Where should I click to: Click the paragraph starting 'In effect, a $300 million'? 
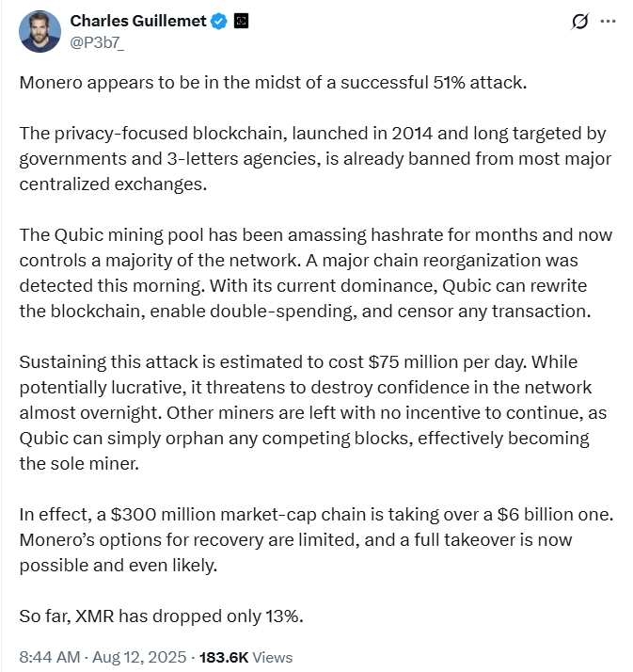(x=316, y=539)
